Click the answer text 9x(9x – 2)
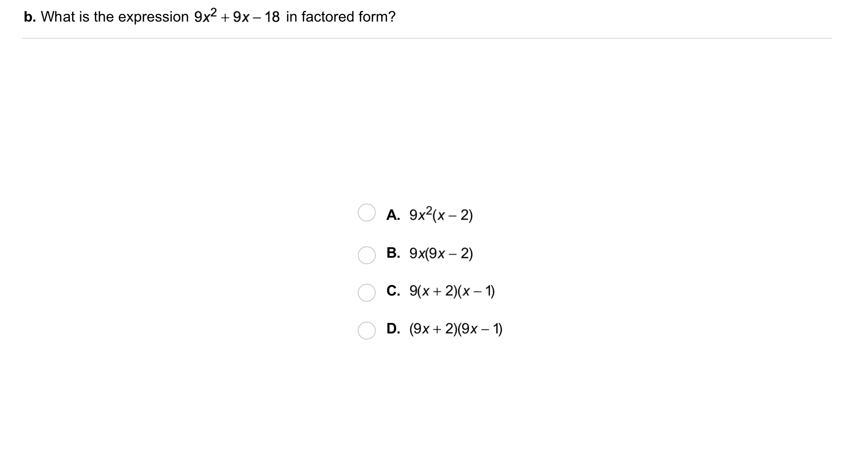The image size is (868, 456). pos(441,253)
